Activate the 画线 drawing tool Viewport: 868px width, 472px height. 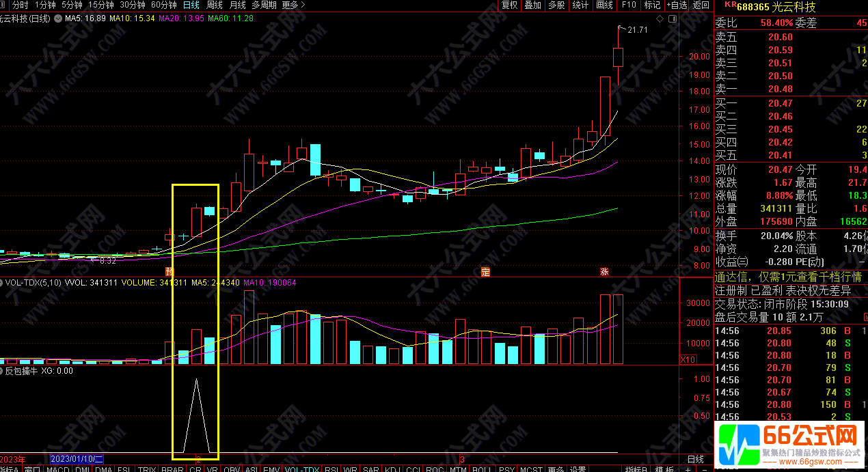pos(605,5)
